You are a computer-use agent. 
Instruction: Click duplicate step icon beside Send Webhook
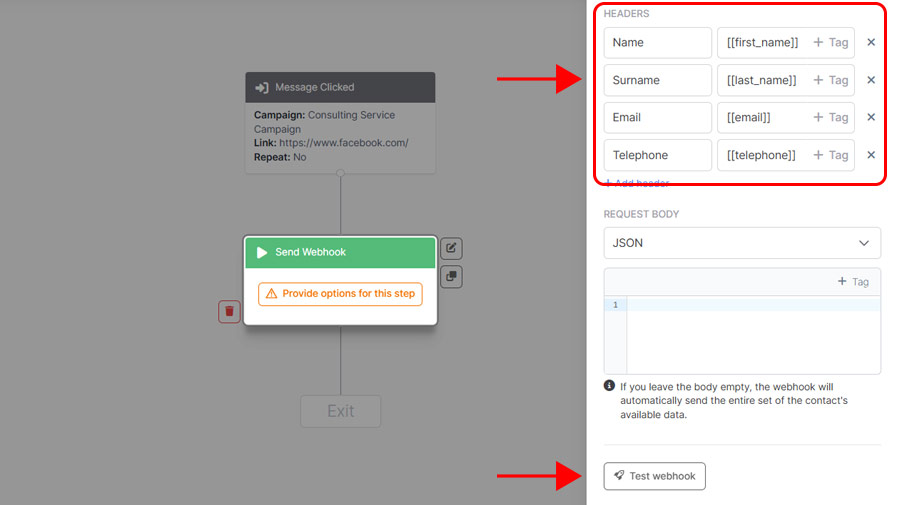pyautogui.click(x=451, y=277)
